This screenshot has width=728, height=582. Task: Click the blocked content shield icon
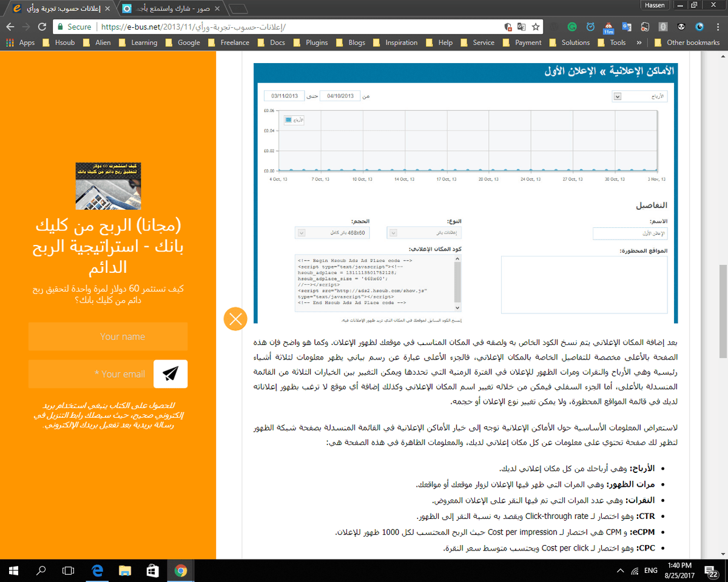508,27
